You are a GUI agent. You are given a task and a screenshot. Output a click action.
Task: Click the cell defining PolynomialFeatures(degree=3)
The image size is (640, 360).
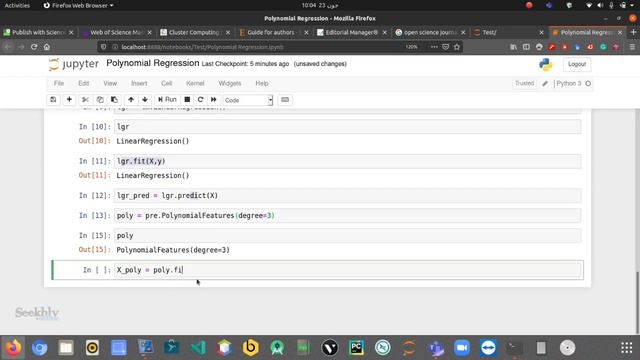[347, 216]
